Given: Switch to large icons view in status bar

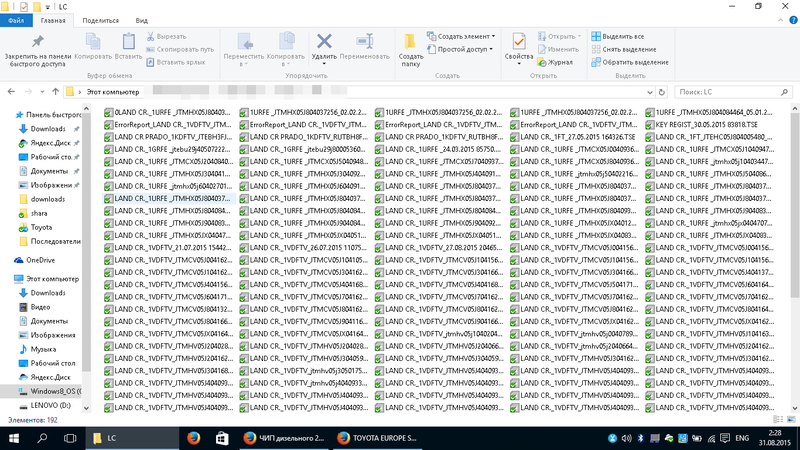Looking at the screenshot, I should 791,419.
